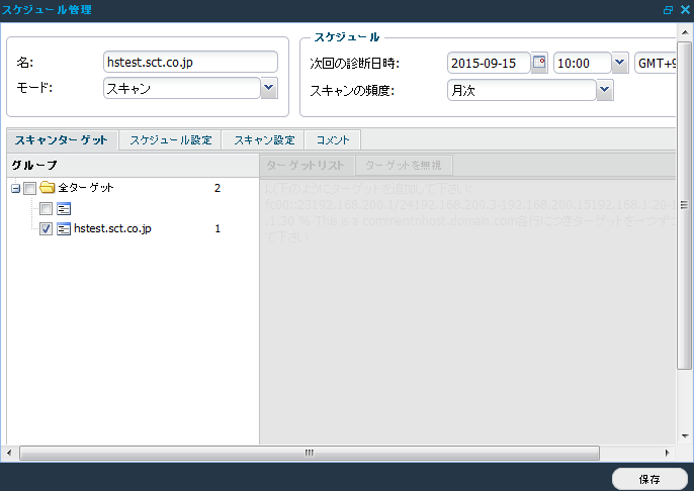The width and height of the screenshot is (694, 491).
Task: Click the グループ column header
Action: [x=133, y=166]
